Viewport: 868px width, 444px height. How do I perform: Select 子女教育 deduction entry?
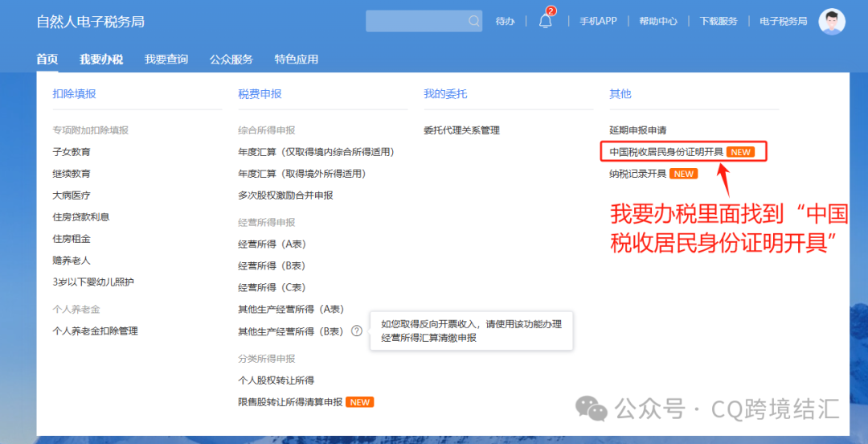72,152
